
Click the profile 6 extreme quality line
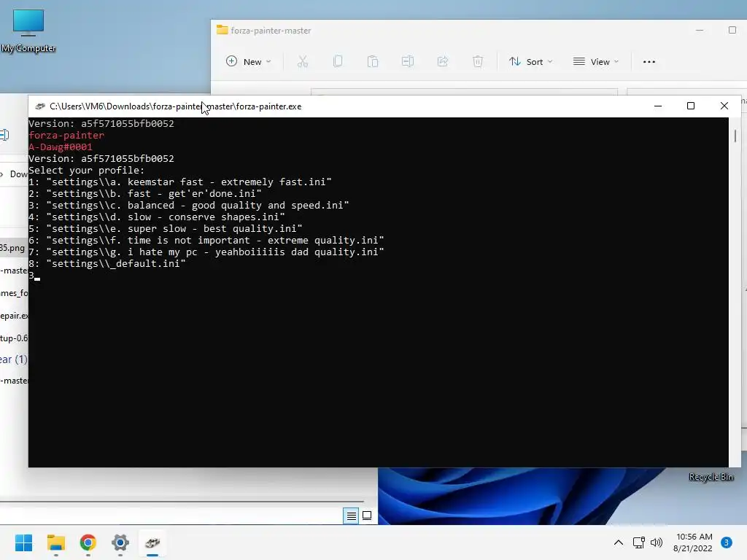point(206,240)
